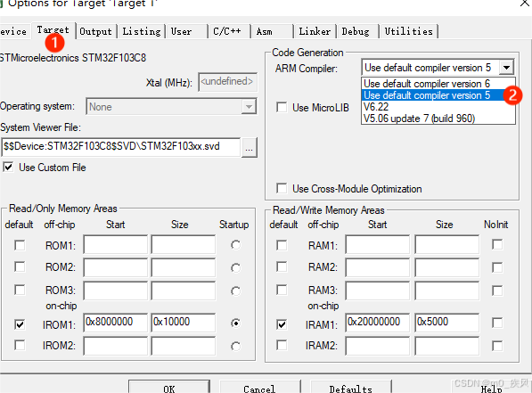The height and width of the screenshot is (393, 532).
Task: Click the IROM1 Size field 0x10000
Action: point(184,323)
